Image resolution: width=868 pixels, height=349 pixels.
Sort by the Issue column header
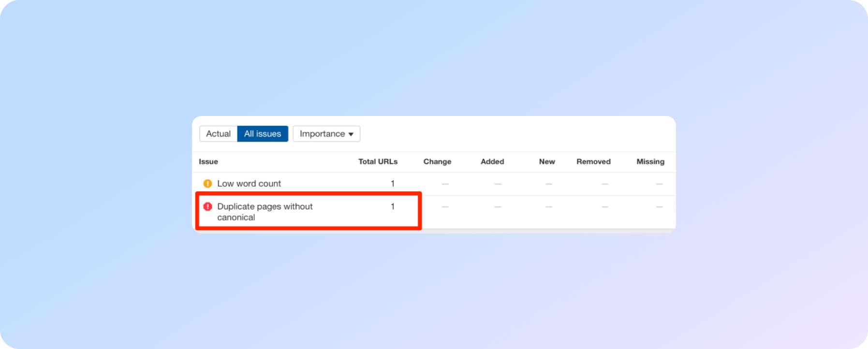point(208,161)
